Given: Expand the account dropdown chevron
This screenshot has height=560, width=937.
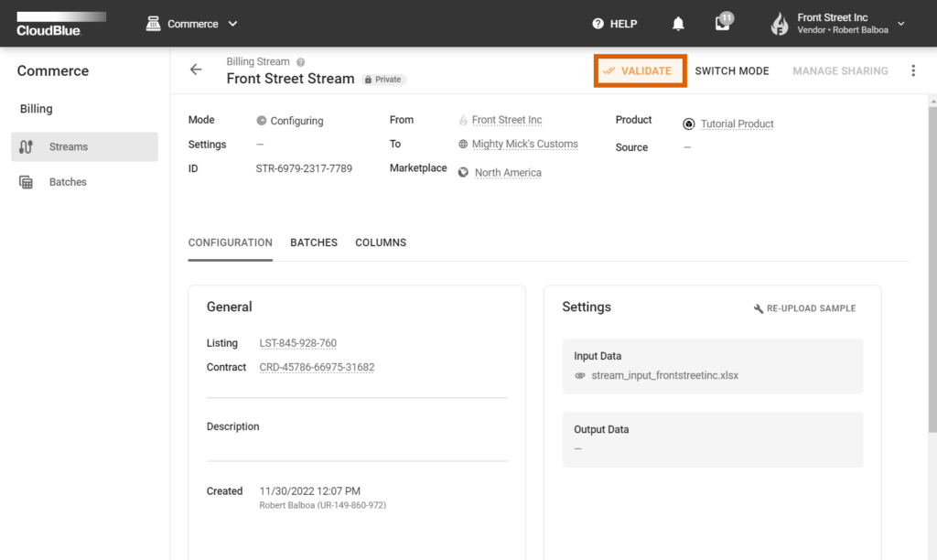Looking at the screenshot, I should pos(901,24).
